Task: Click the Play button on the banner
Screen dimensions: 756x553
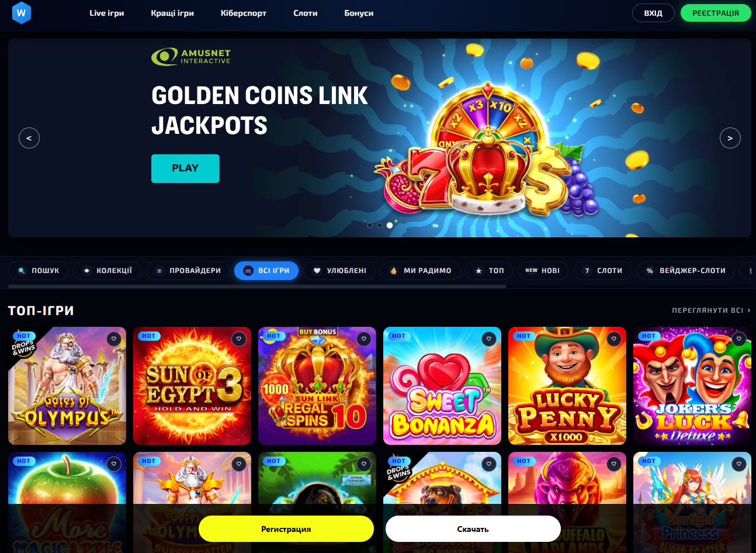Action: click(x=185, y=168)
